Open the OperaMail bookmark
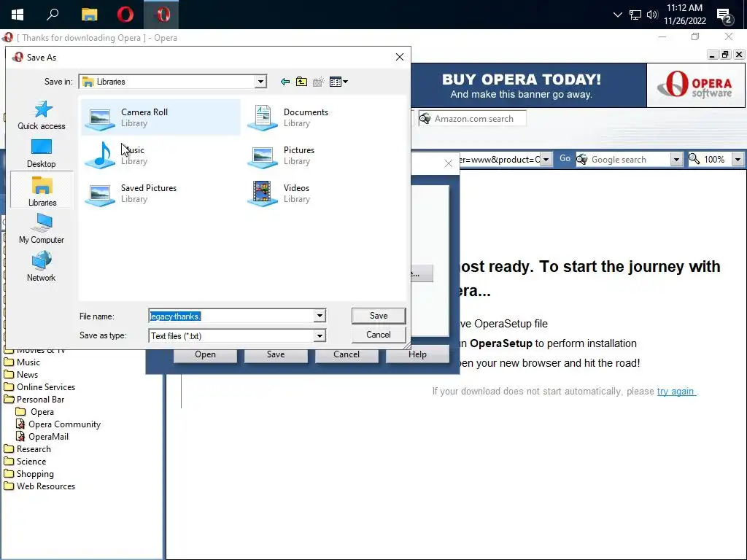Viewport: 747px width, 560px height. click(42, 437)
